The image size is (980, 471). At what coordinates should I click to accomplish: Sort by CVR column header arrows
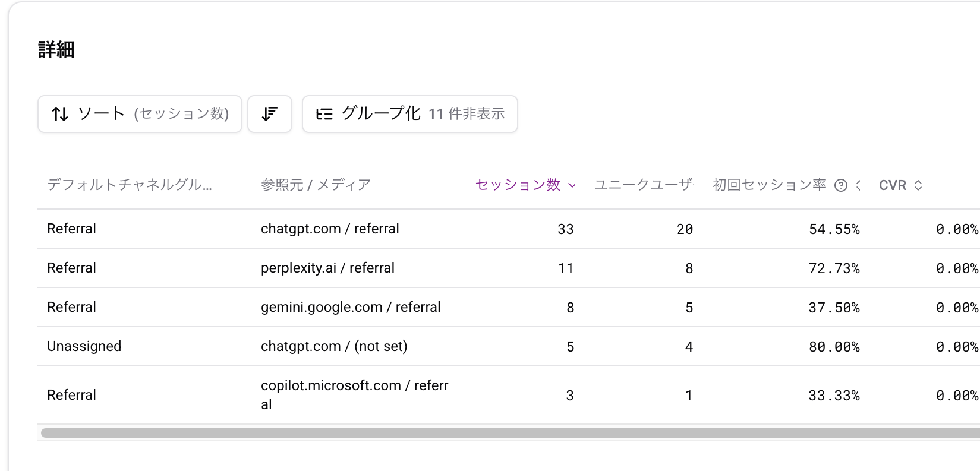[918, 185]
